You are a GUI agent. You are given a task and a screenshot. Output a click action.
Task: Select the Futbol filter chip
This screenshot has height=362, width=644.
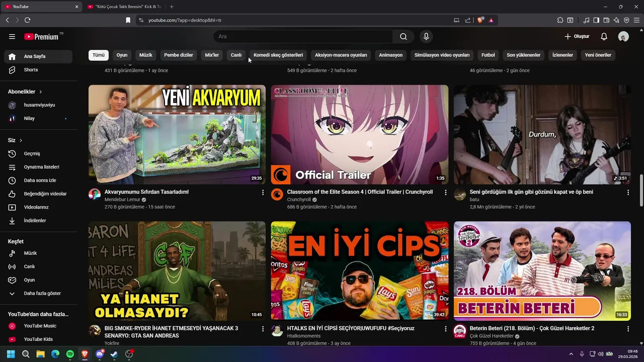pyautogui.click(x=488, y=55)
